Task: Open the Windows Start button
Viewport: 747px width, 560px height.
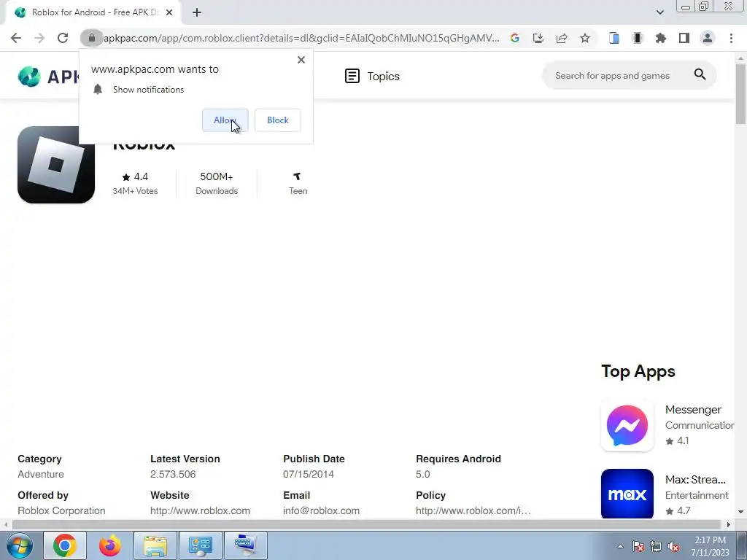Action: coord(19,545)
